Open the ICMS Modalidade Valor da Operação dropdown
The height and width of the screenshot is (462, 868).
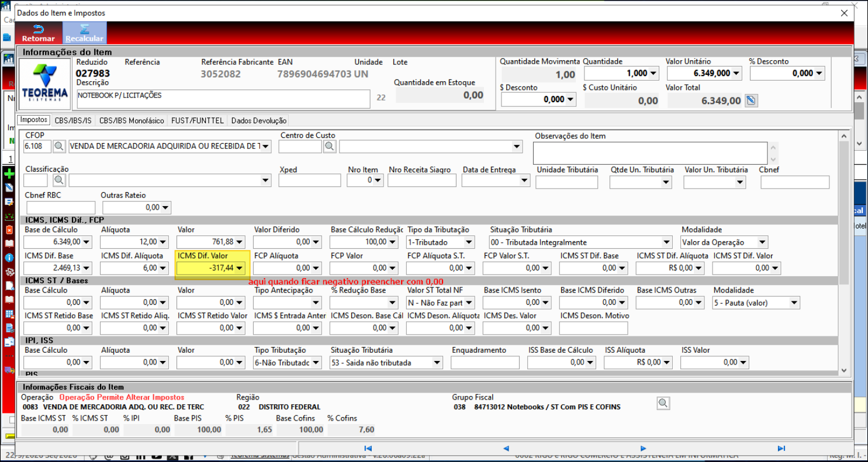[762, 242]
